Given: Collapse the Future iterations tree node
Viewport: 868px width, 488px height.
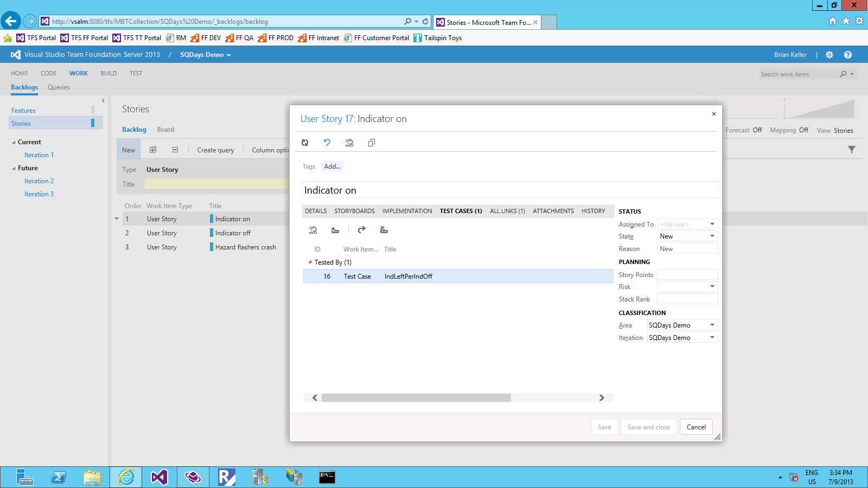Looking at the screenshot, I should (14, 168).
